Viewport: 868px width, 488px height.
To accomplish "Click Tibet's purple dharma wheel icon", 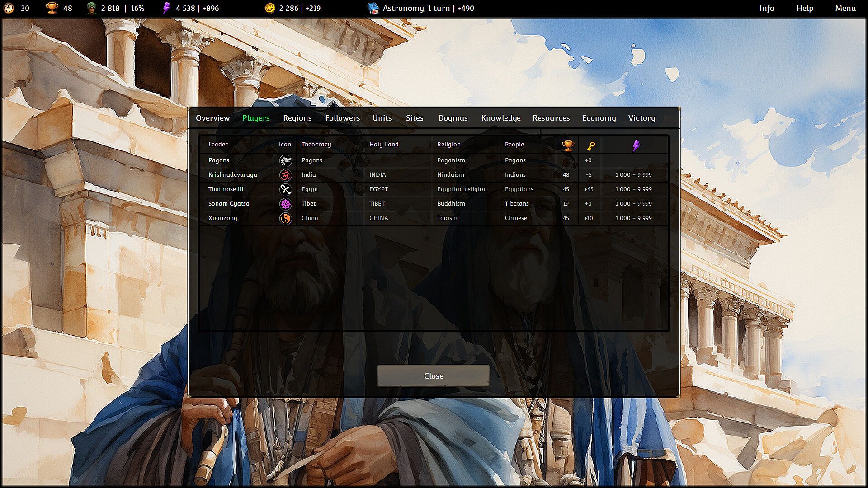I will point(285,204).
